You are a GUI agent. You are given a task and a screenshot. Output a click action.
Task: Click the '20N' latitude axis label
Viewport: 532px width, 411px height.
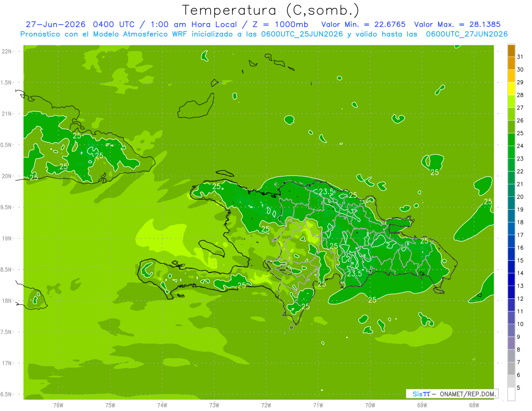(7, 176)
